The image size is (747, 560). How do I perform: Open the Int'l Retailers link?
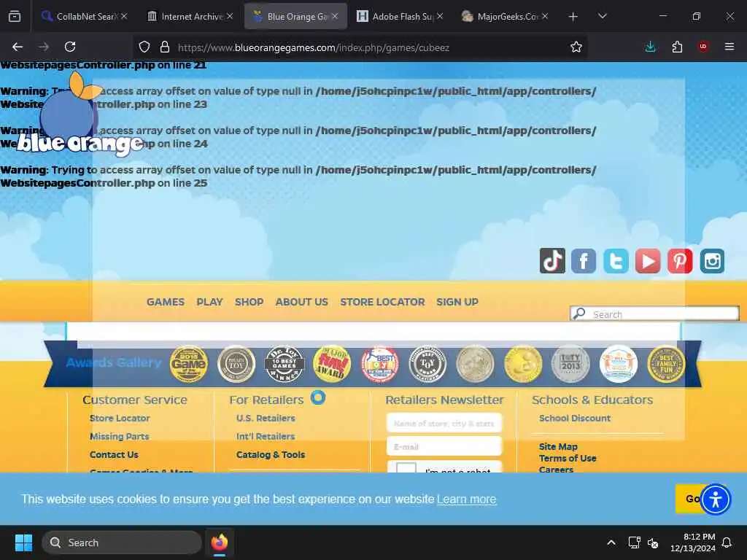coord(266,436)
